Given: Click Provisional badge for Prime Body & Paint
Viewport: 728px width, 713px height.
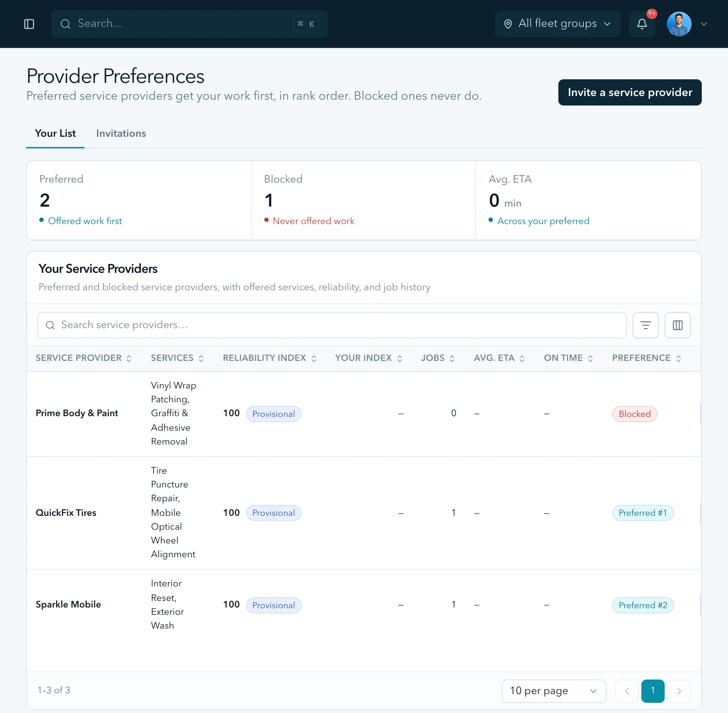Looking at the screenshot, I should pos(273,414).
